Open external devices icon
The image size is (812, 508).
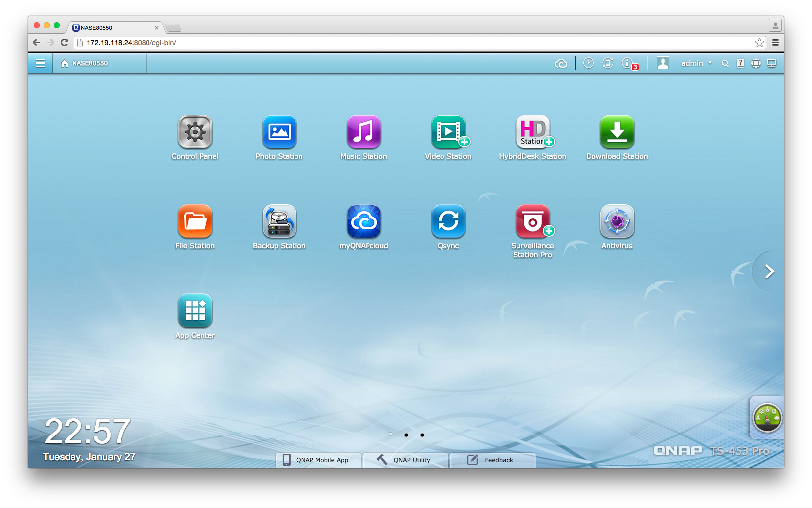pyautogui.click(x=608, y=63)
